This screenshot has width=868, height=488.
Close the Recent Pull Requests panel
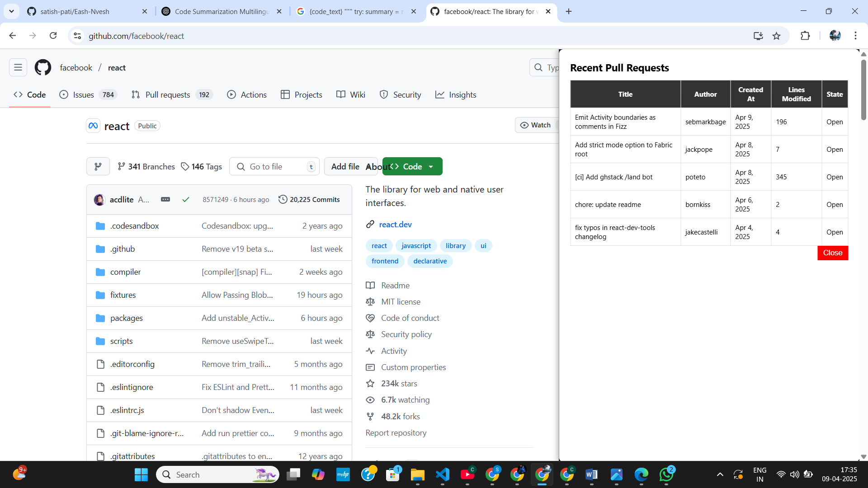[x=833, y=253]
